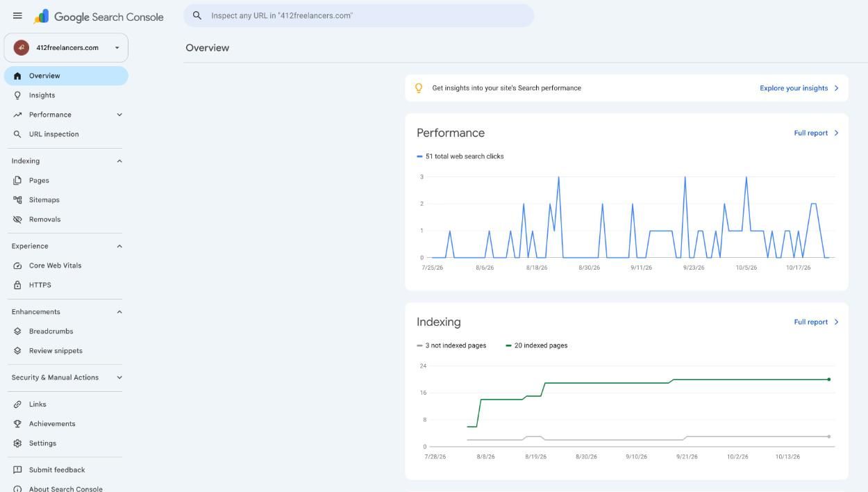Open the hamburger main menu

pos(17,16)
